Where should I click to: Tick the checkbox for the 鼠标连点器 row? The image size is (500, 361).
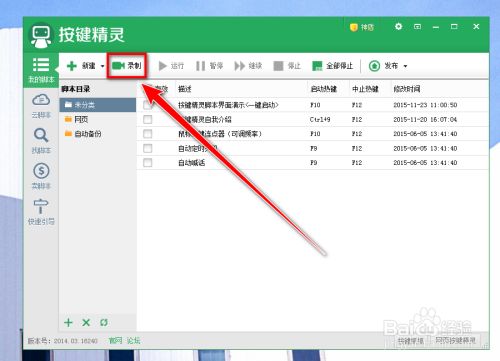click(147, 134)
